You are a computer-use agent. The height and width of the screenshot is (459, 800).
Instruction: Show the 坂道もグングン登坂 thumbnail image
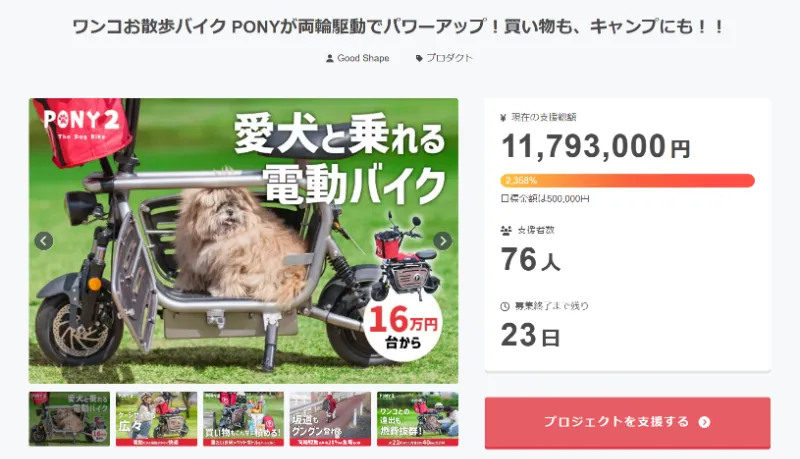click(330, 418)
